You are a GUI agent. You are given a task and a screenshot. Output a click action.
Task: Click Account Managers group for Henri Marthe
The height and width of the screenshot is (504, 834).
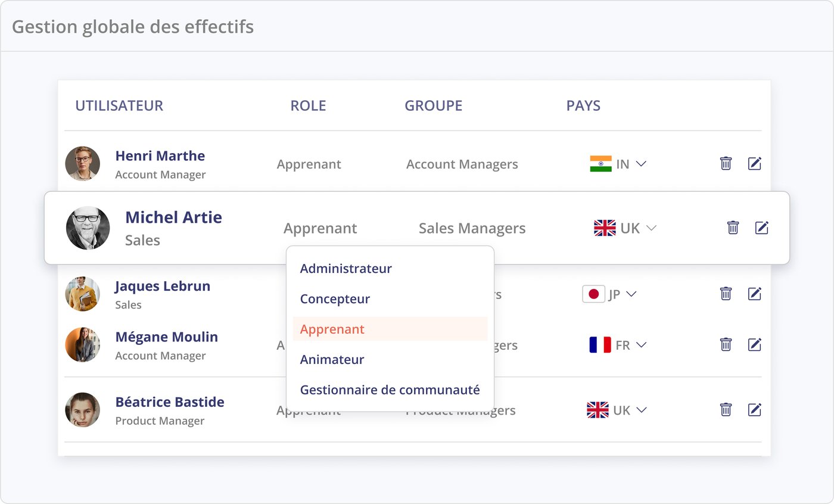click(462, 164)
